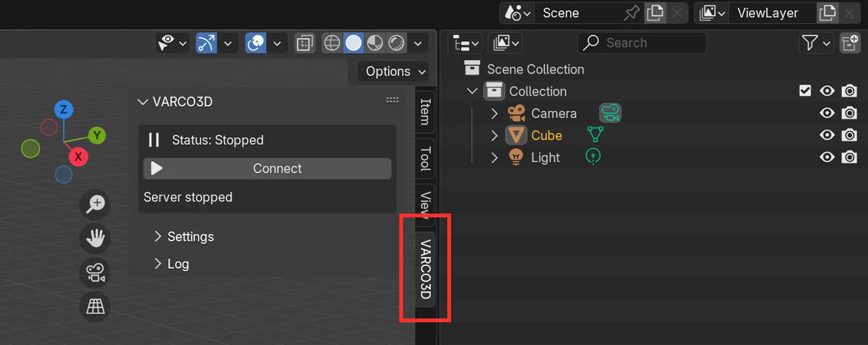Open the shading options dropdown
The width and height of the screenshot is (868, 345).
(x=418, y=43)
